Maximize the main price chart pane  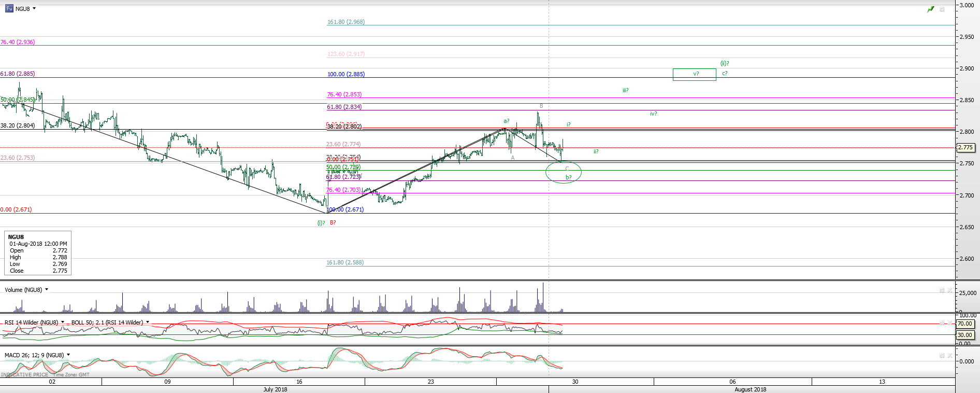(942, 9)
